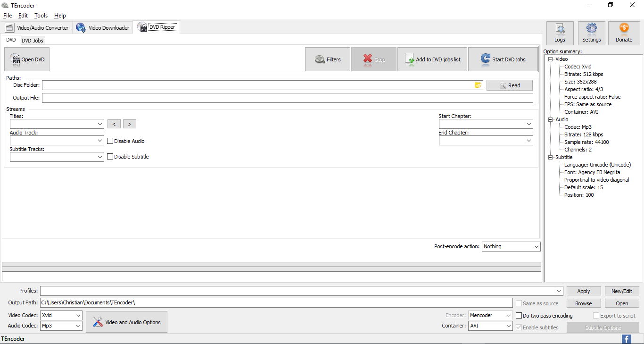
Task: Go to previous title with the < button
Action: click(x=114, y=124)
